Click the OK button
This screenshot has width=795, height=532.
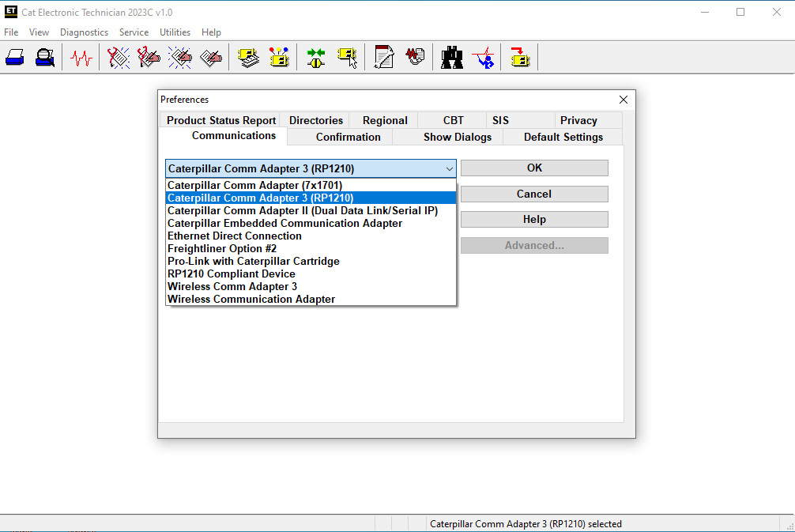coord(534,168)
